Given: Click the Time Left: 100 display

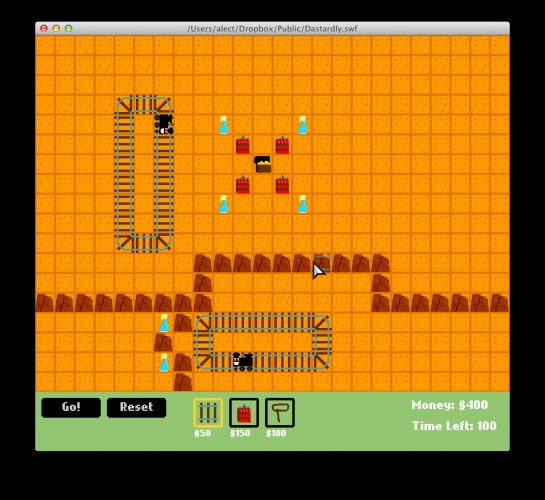Looking at the screenshot, I should pos(454,426).
